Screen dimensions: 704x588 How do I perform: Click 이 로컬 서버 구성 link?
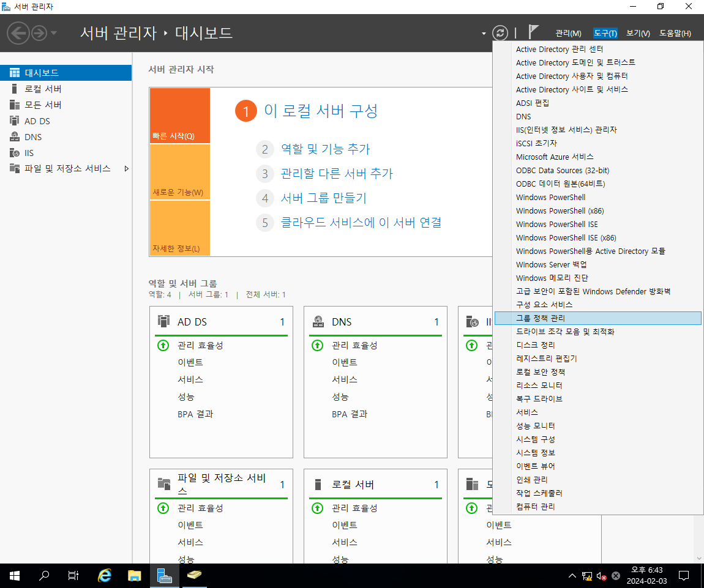click(321, 111)
